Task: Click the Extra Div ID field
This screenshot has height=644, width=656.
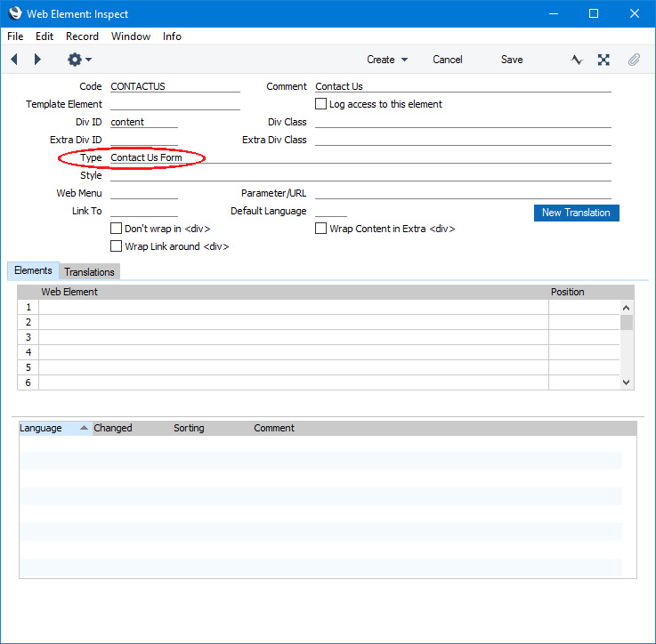Action: [144, 140]
